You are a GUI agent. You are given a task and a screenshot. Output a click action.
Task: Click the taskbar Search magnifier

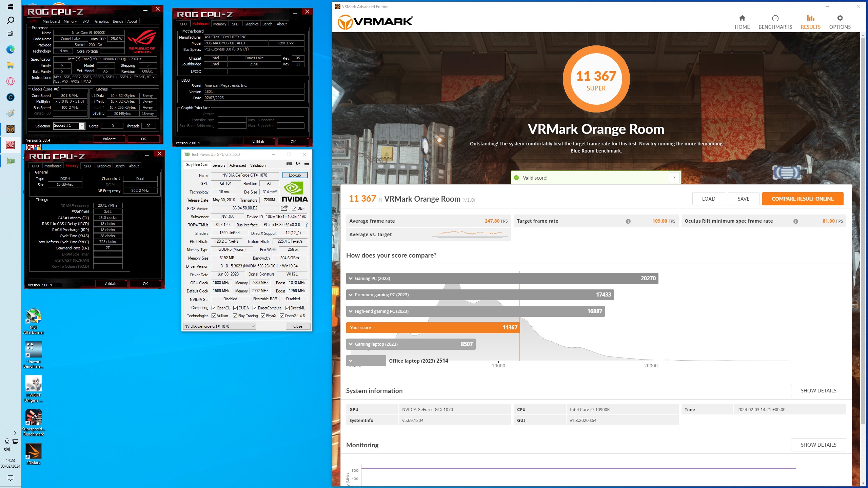[x=11, y=20]
